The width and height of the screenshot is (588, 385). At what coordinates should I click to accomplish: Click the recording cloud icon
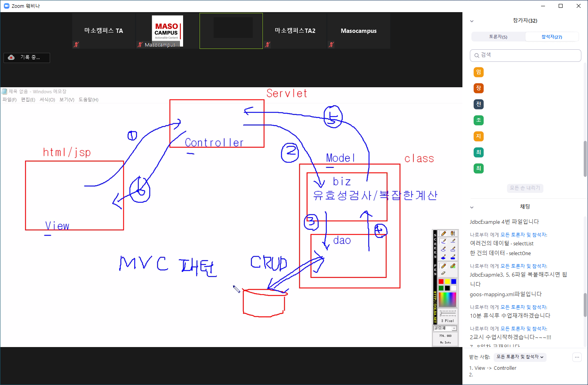[11, 58]
